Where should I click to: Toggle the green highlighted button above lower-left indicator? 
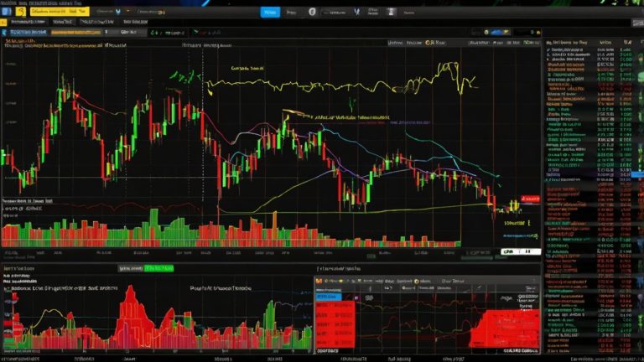158,267
